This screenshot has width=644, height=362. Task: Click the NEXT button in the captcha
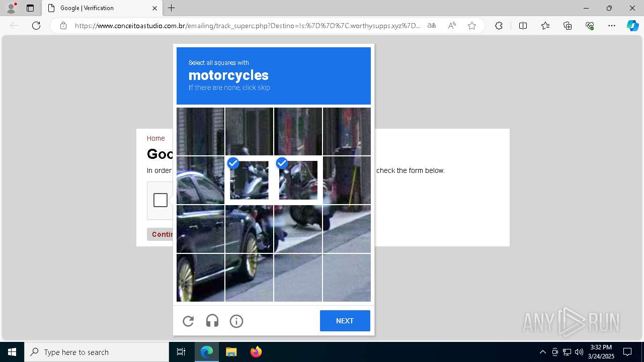coord(345,321)
